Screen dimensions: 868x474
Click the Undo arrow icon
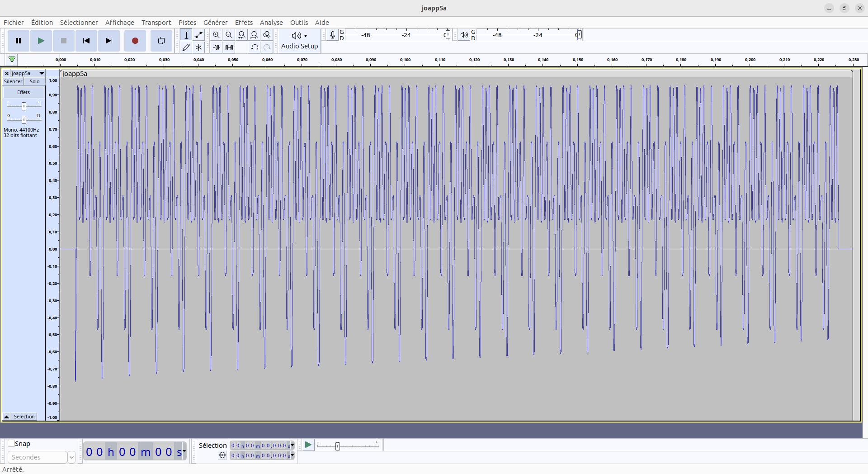(x=255, y=47)
